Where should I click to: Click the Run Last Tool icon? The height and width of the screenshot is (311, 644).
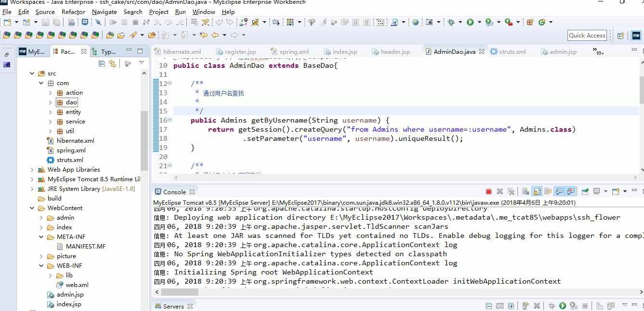coord(509,22)
